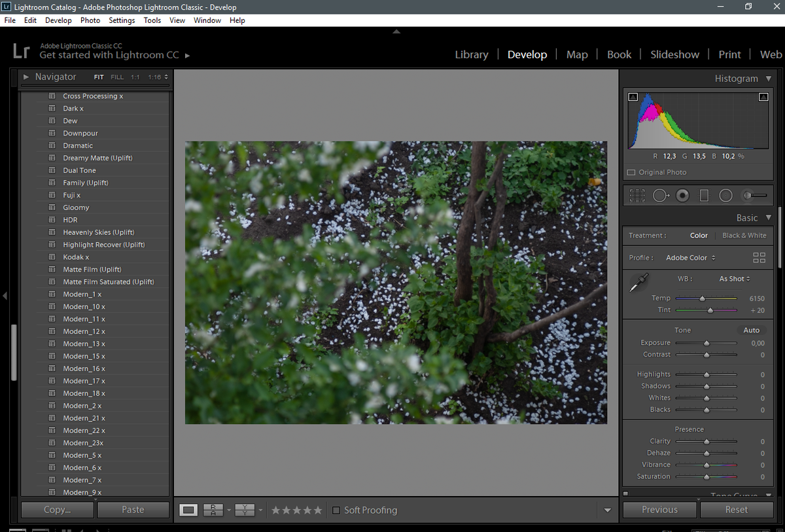The image size is (785, 532).
Task: Apply Auto tone adjustment
Action: click(x=752, y=330)
